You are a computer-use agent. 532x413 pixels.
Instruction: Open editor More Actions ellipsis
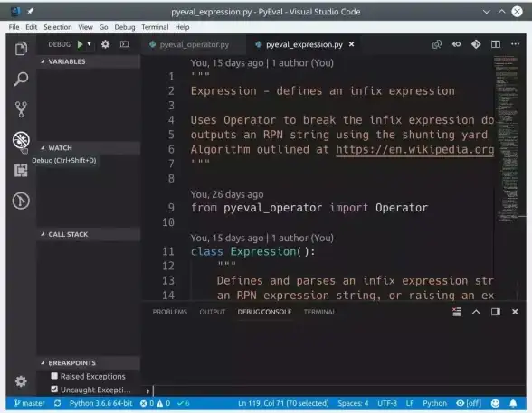pyautogui.click(x=515, y=44)
